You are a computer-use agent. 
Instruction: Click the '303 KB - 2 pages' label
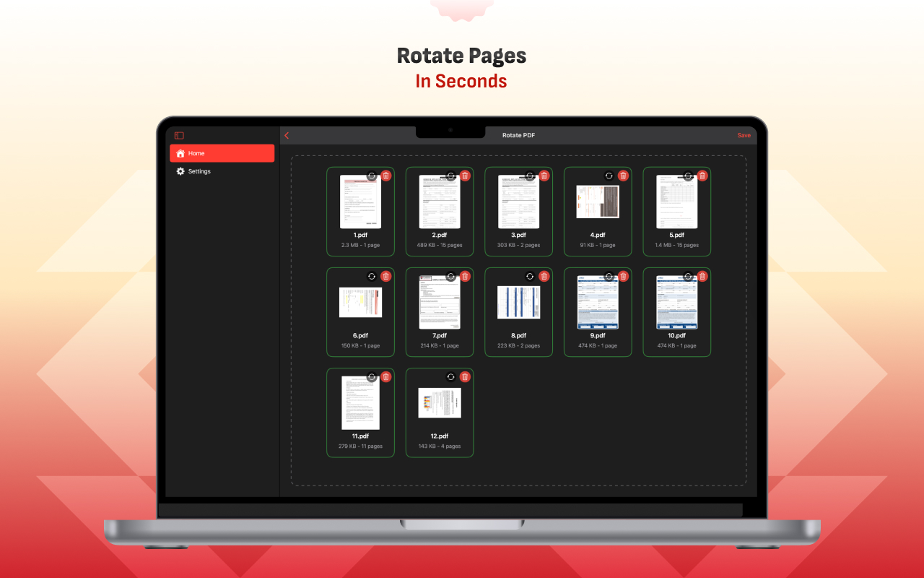click(519, 246)
